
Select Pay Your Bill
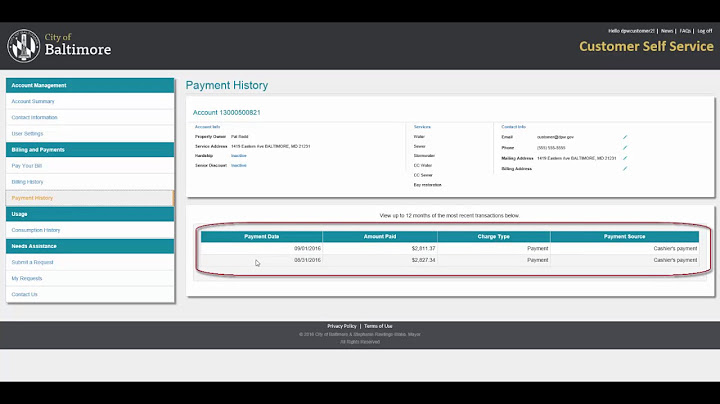[27, 166]
